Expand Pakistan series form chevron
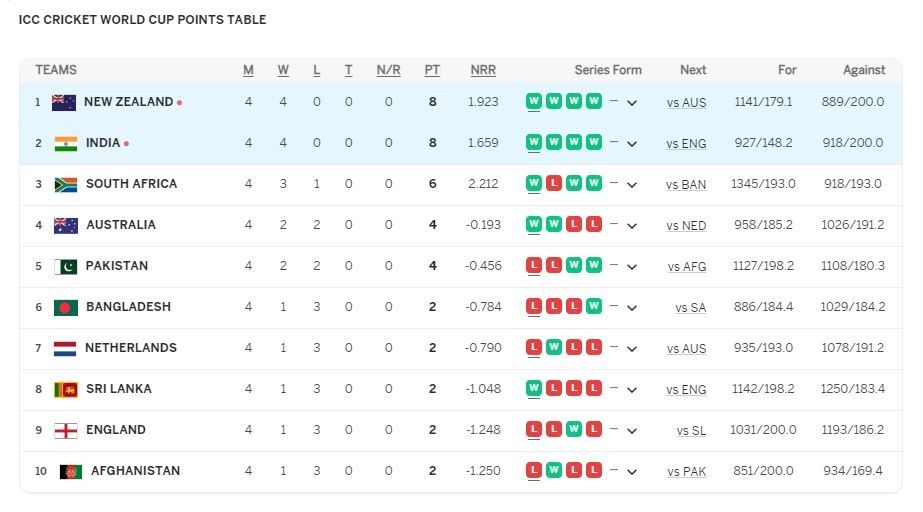 point(632,267)
